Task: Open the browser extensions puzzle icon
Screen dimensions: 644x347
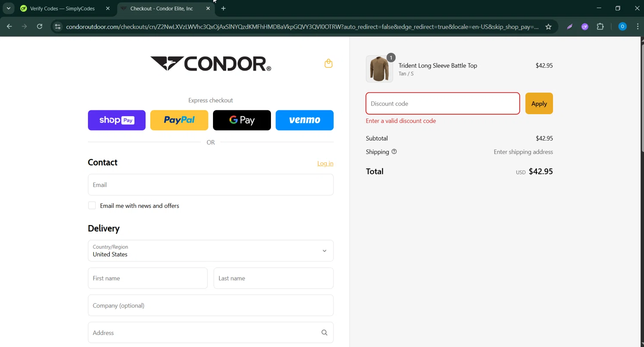Action: 600,27
